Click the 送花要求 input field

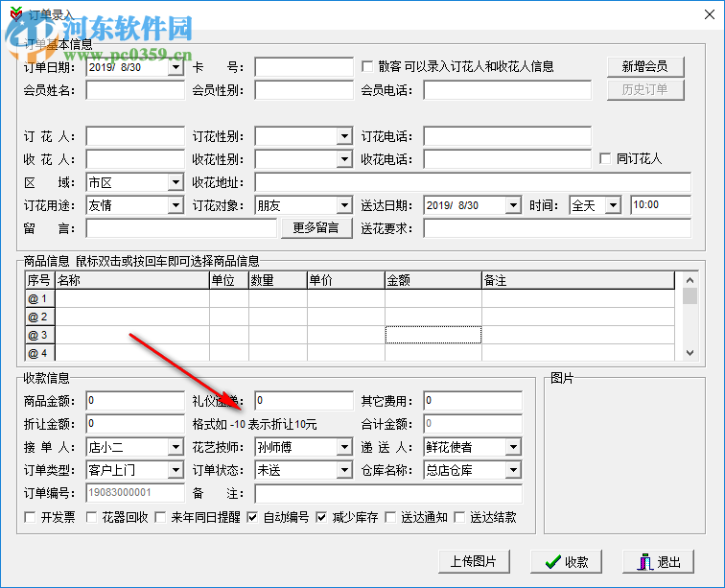pyautogui.click(x=557, y=228)
